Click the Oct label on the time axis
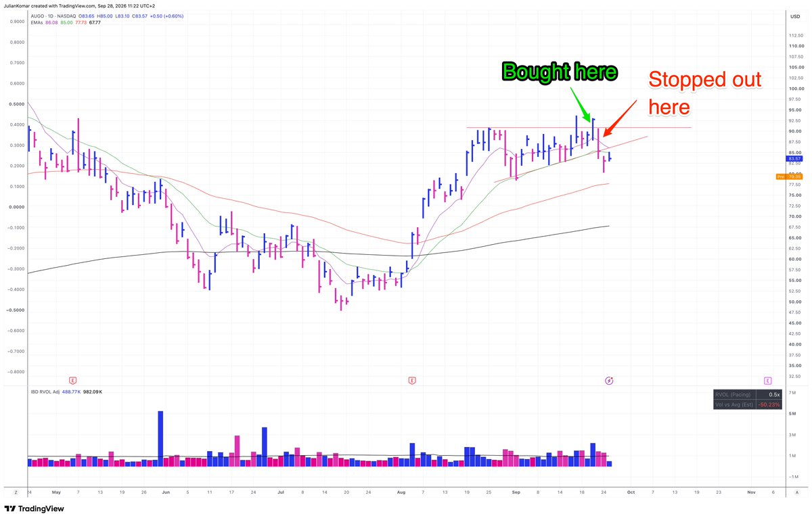The width and height of the screenshot is (812, 520). (x=629, y=493)
